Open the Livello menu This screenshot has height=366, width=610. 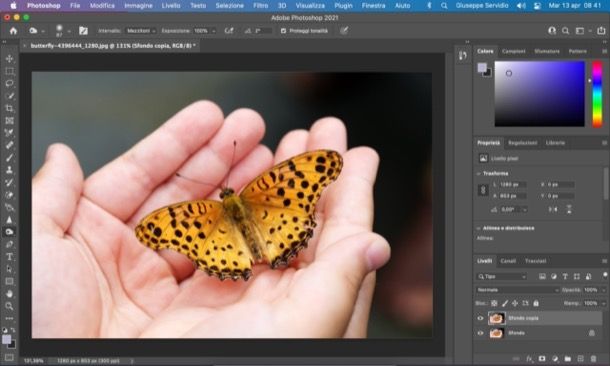tap(171, 5)
